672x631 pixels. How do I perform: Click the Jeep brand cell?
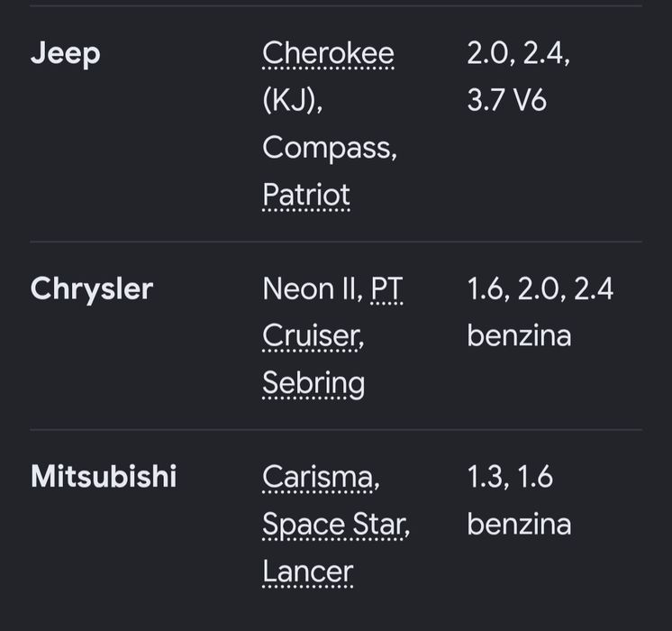point(66,53)
